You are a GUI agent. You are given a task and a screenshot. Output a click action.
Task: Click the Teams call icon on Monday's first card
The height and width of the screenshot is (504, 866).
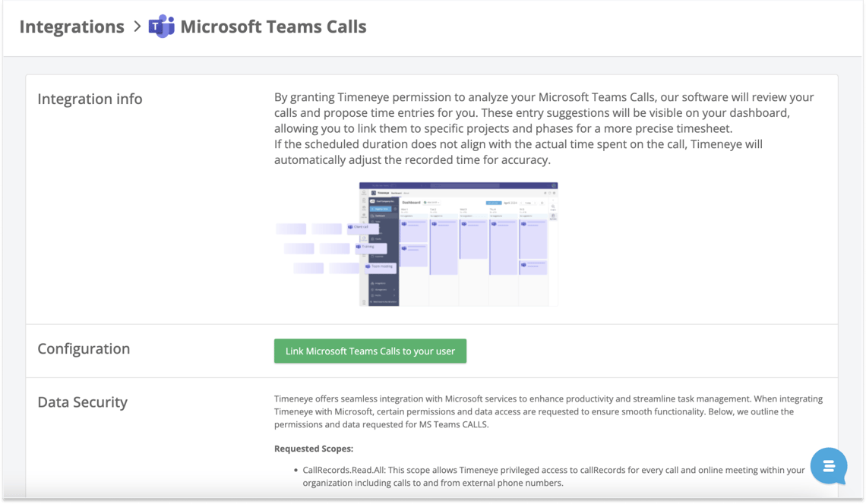403,224
